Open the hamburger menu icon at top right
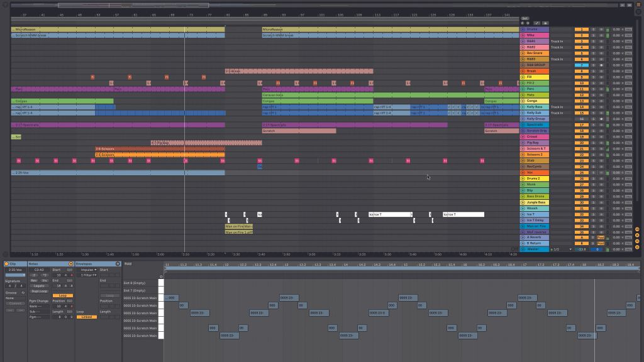644x362 pixels. 638,5
